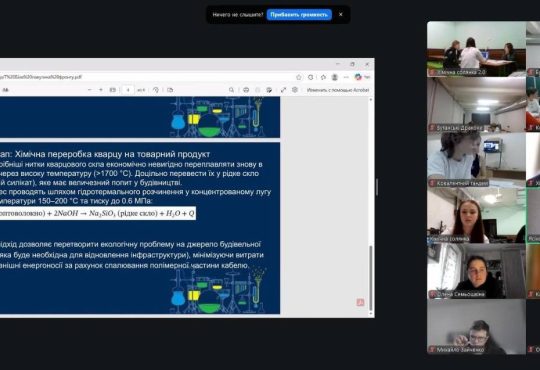Image resolution: width=540 pixels, height=370 pixels.
Task: Click the PDF vertical scrollbar thumb
Action: click(371, 278)
